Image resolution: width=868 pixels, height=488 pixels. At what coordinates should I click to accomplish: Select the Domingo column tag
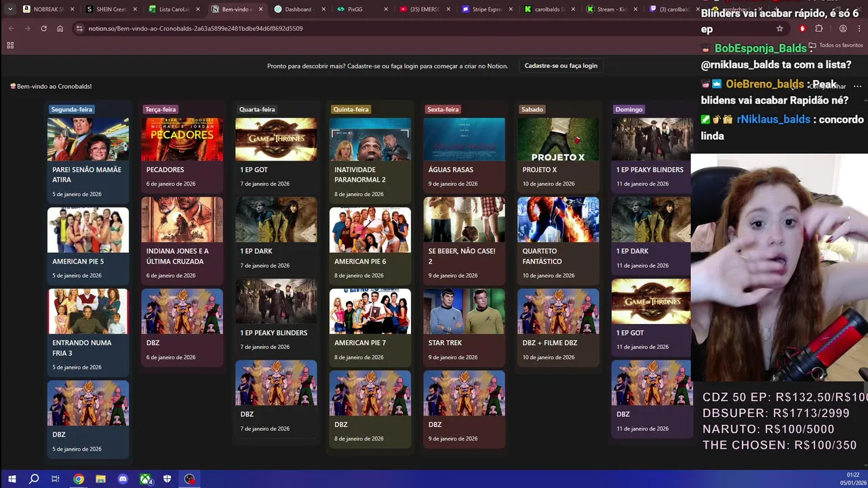[629, 109]
